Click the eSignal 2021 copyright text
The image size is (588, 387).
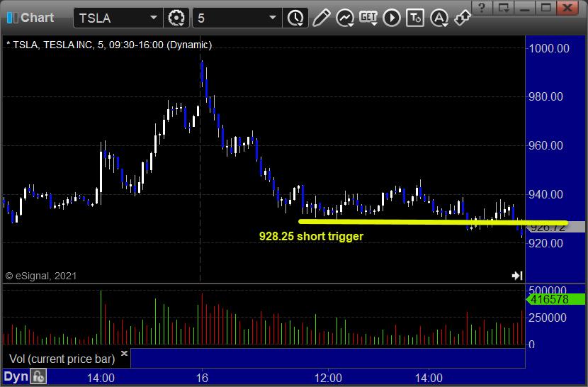click(41, 276)
